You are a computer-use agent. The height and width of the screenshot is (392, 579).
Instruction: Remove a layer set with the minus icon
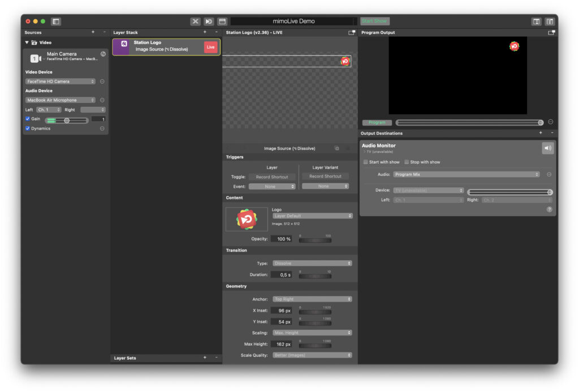pos(217,357)
